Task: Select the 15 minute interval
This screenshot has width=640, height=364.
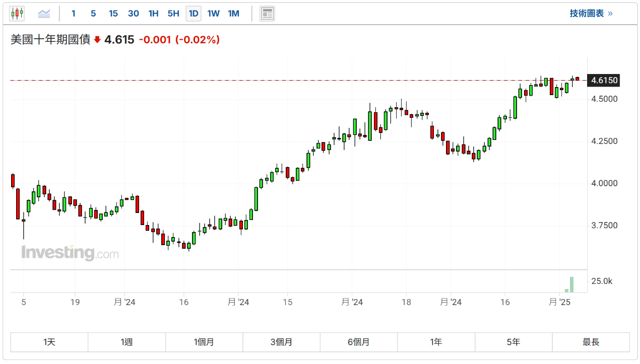Action: [x=113, y=14]
